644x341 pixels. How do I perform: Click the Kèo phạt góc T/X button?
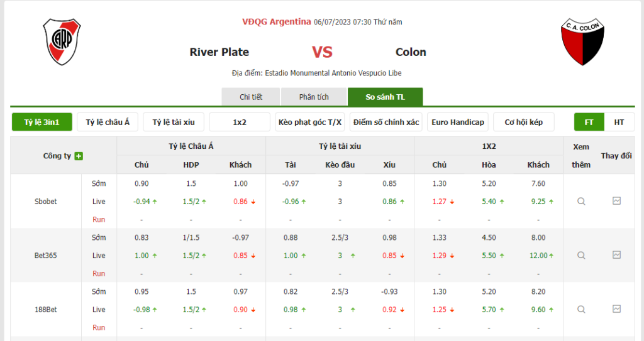click(310, 122)
